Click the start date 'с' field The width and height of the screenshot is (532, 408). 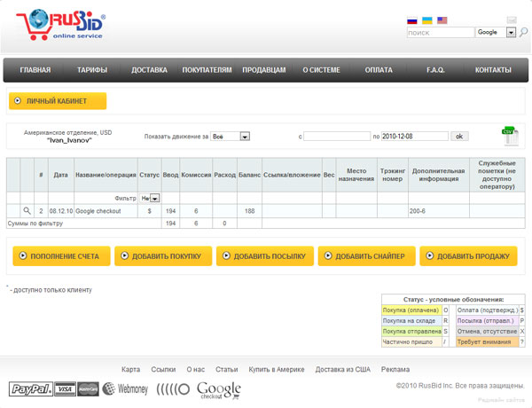(x=337, y=137)
